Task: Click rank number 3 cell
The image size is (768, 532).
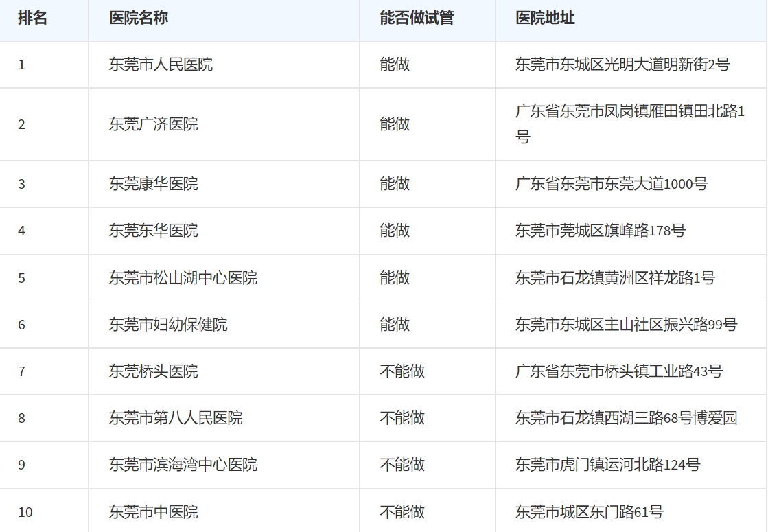Action: [x=21, y=184]
